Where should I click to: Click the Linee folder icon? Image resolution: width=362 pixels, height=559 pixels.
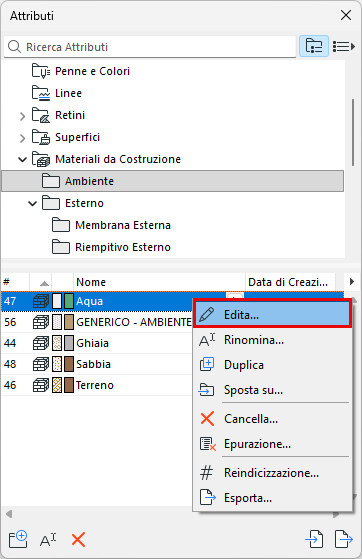coord(40,93)
